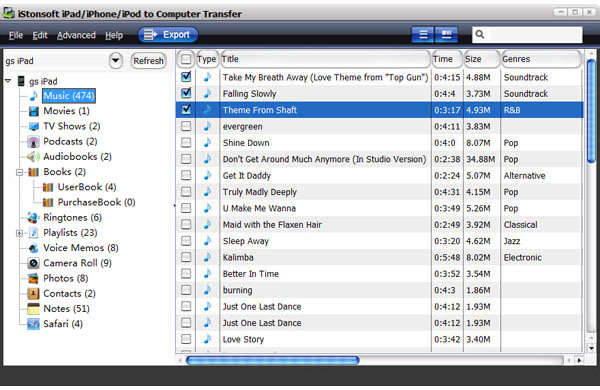Image resolution: width=600 pixels, height=390 pixels.
Task: Click music note icon for Kalimba
Action: [207, 257]
